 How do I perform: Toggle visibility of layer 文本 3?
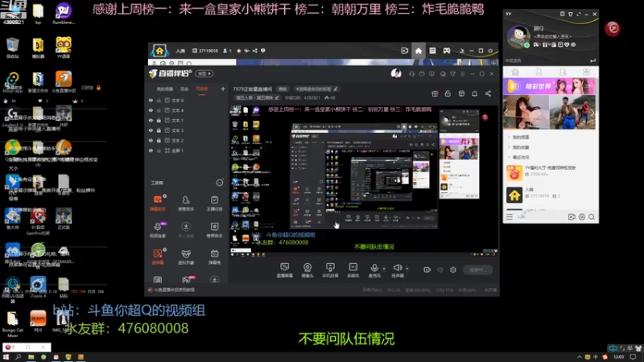[x=151, y=130]
